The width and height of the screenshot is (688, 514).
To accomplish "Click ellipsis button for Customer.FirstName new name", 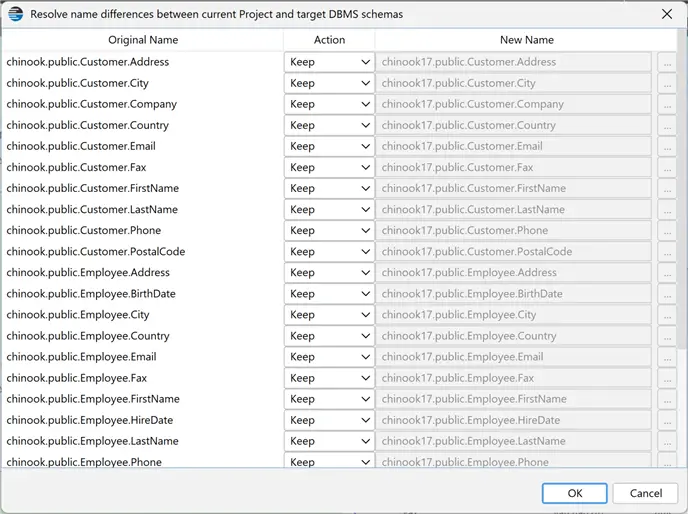I will click(667, 188).
